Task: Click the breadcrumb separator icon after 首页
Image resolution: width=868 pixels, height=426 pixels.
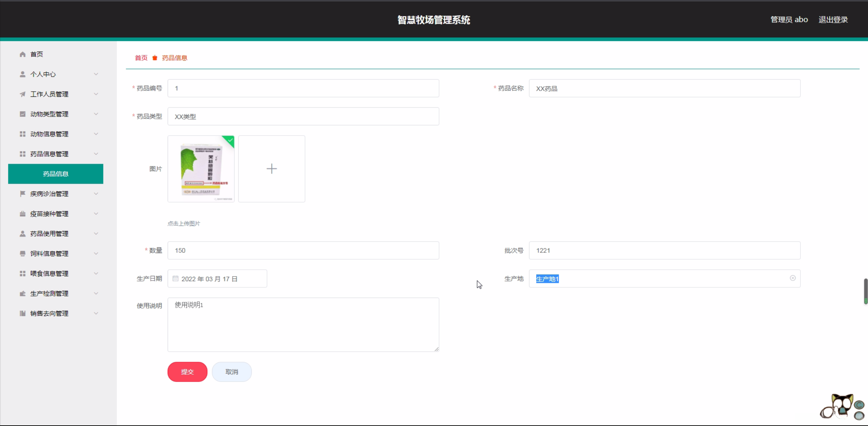Action: click(x=155, y=58)
